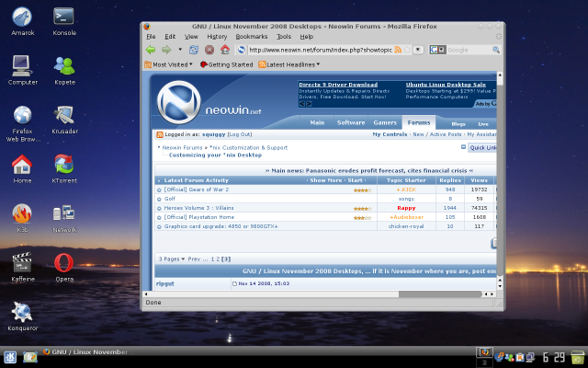This screenshot has width=588, height=368.
Task: Click the panel clock showing 6 29
Action: pos(553,357)
